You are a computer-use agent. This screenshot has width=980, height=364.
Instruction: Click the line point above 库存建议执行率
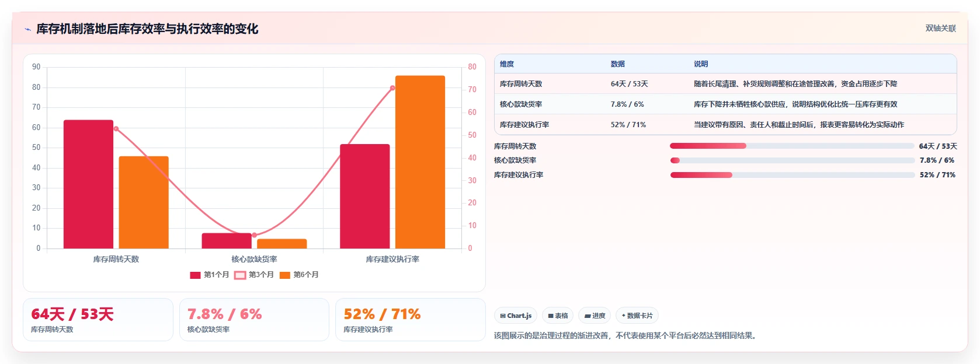coord(392,88)
